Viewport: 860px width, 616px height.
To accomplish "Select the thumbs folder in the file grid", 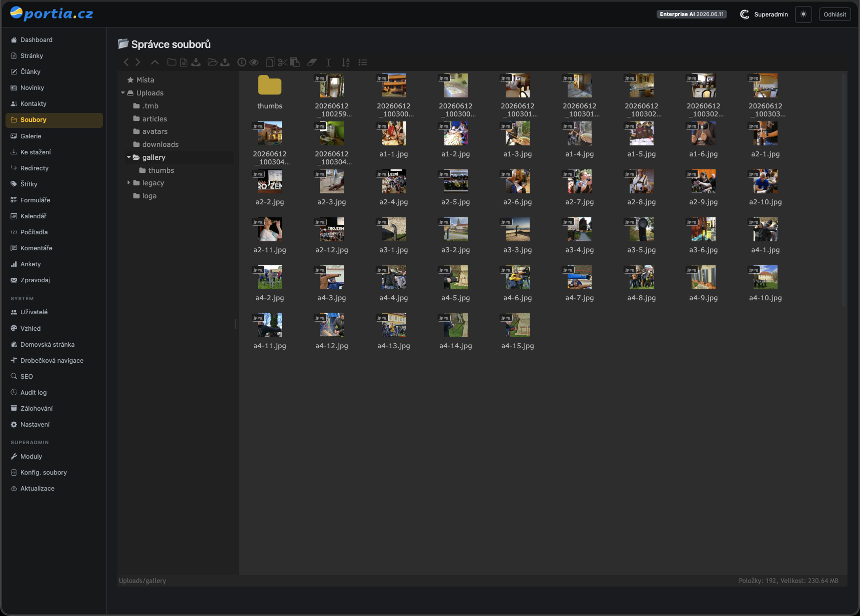I will [270, 92].
